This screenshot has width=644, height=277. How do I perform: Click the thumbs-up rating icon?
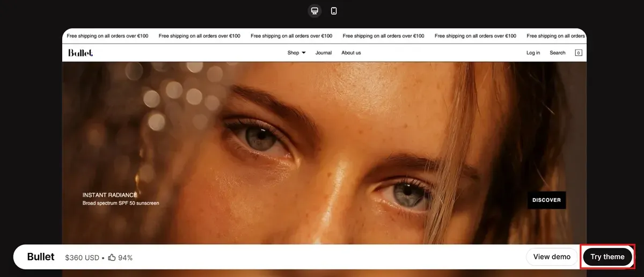[112, 258]
